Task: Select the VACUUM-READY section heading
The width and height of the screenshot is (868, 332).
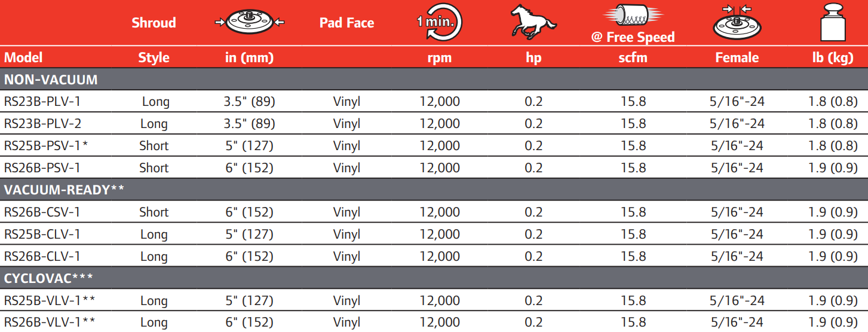Action: point(65,190)
